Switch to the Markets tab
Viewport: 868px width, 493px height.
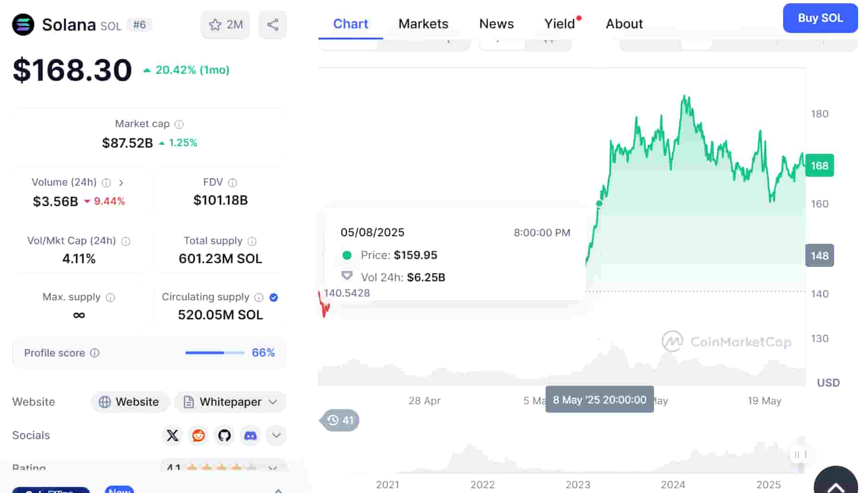point(423,24)
